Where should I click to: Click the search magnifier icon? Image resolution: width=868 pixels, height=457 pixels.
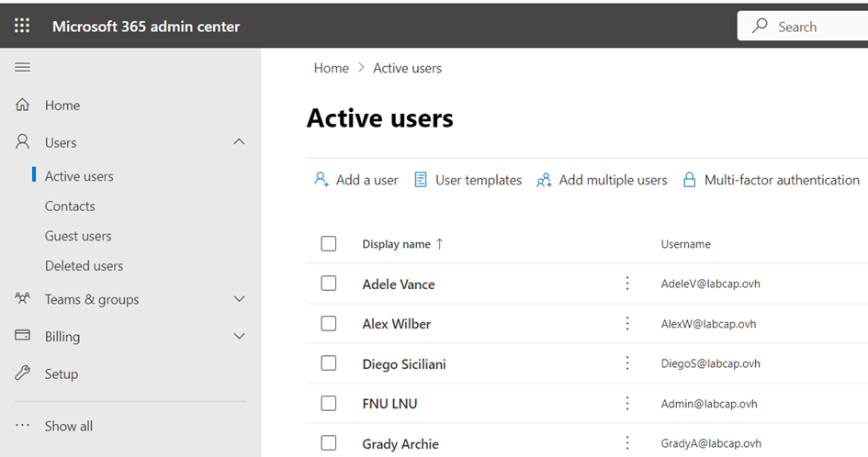(x=760, y=26)
